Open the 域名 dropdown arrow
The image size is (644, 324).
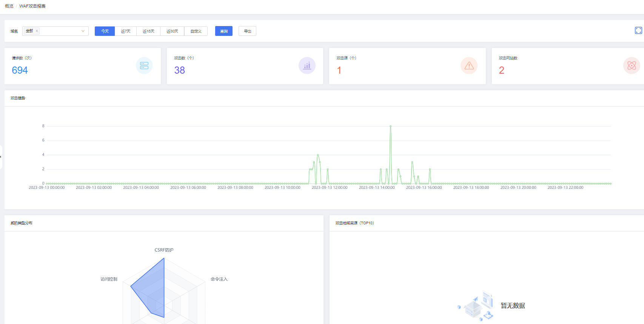(83, 31)
